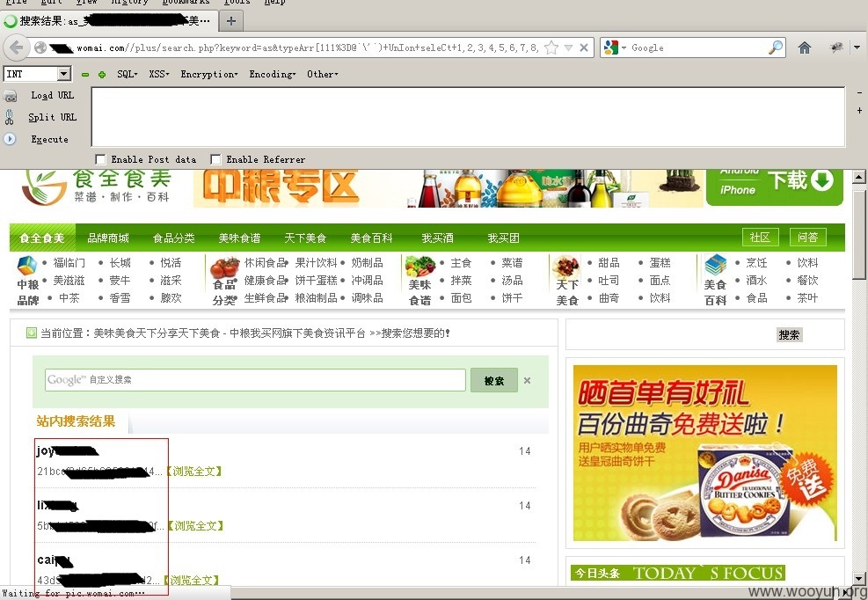868x600 pixels.
Task: Click the 天下美食 dish icon
Action: 565,267
